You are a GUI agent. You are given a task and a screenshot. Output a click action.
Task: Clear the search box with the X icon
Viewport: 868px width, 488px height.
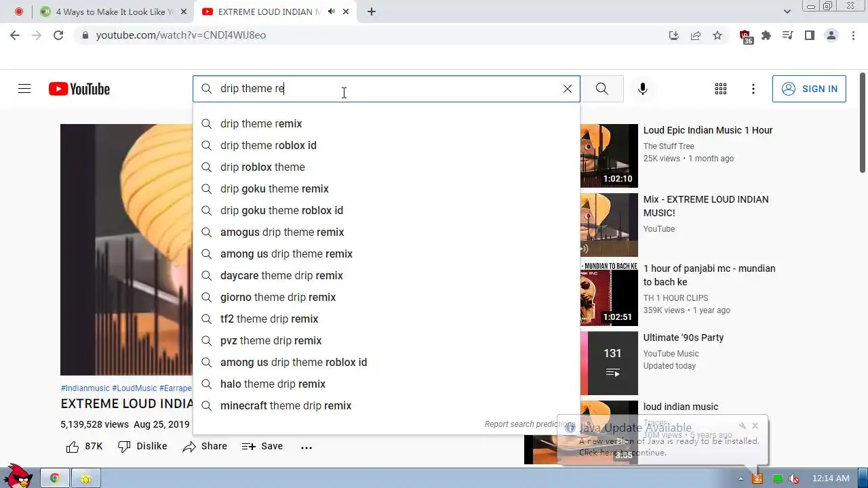coord(568,89)
